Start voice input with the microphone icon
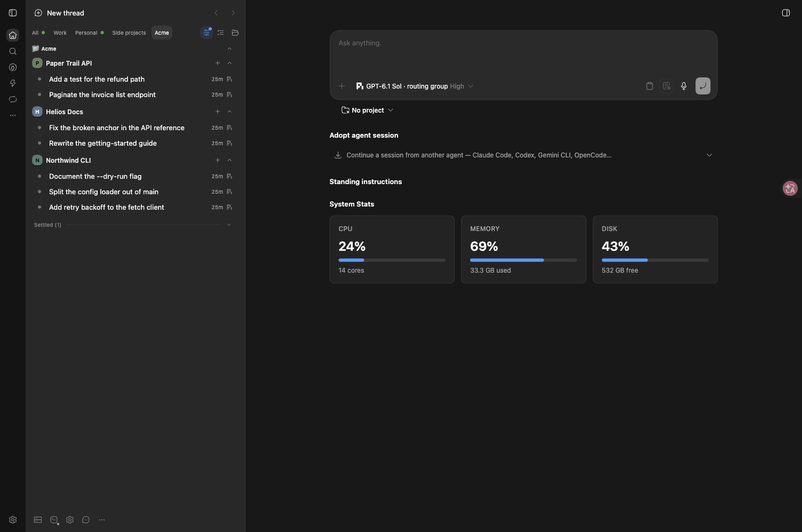This screenshot has height=532, width=802. pos(684,86)
